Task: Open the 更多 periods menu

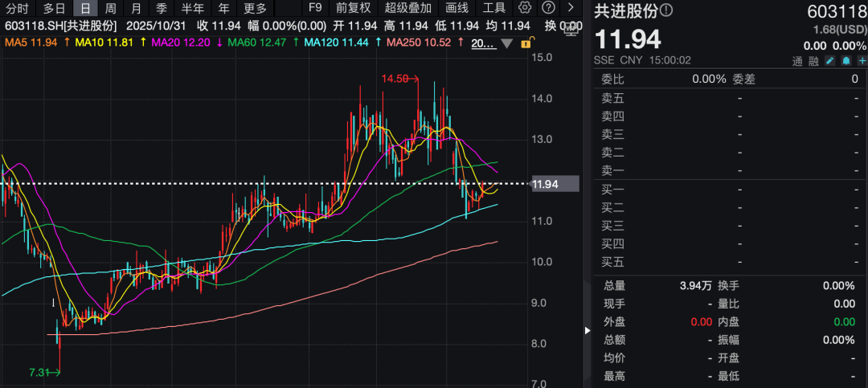Action: coord(255,8)
